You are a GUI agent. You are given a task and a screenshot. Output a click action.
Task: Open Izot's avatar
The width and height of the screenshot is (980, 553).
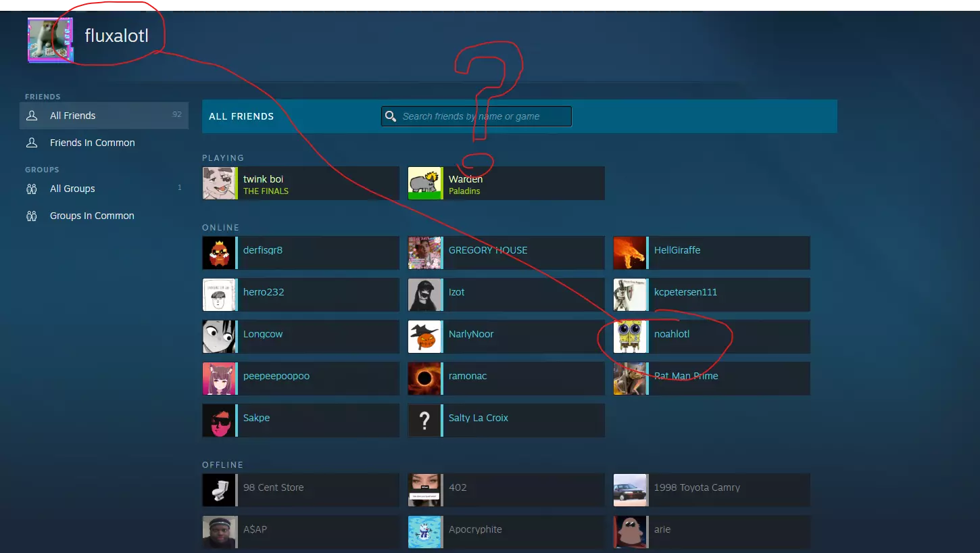[x=424, y=295]
